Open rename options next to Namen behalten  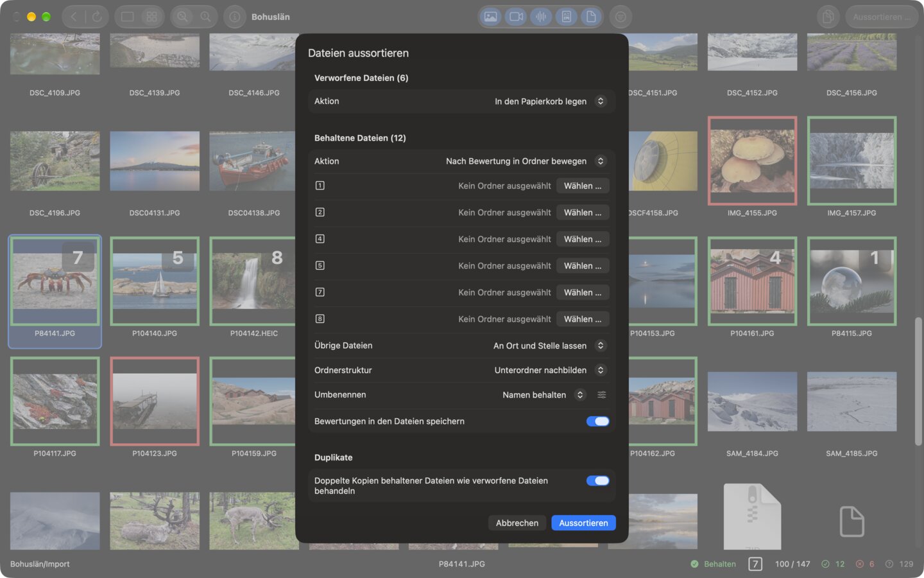pos(602,395)
